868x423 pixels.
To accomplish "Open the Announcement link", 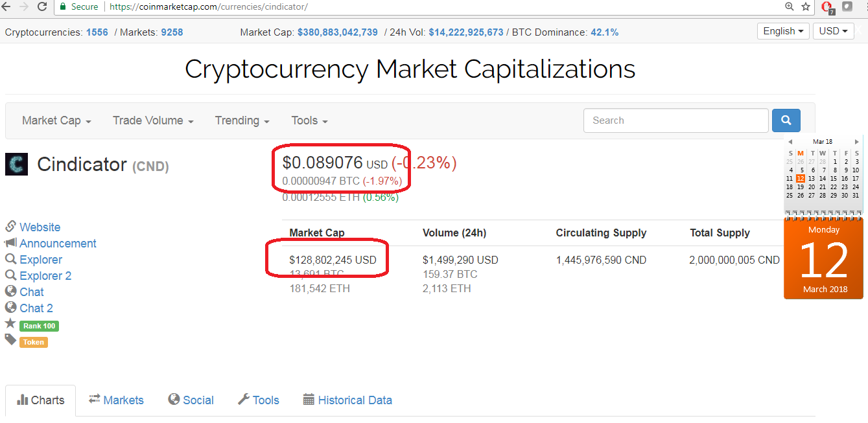I will tap(58, 244).
